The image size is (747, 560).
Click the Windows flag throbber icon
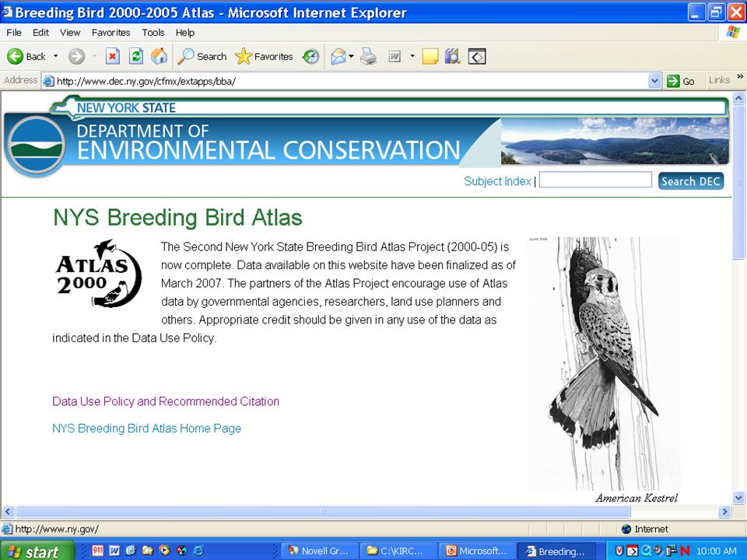tap(733, 33)
